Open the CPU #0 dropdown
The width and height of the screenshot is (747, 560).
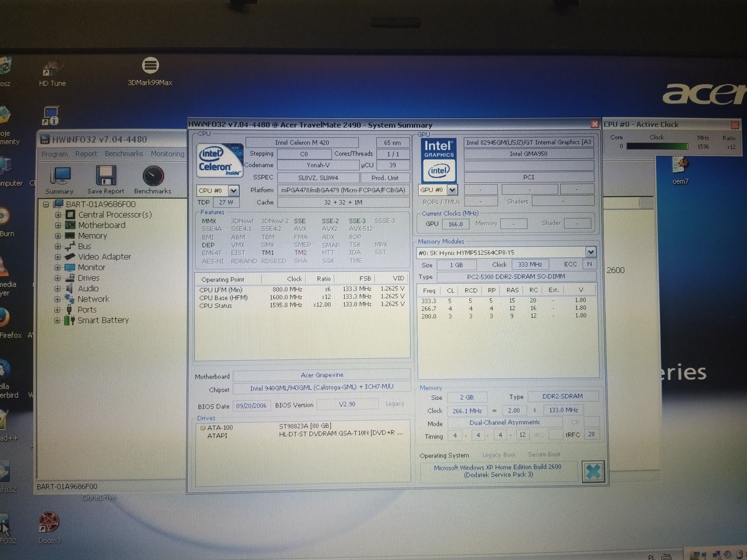(233, 191)
